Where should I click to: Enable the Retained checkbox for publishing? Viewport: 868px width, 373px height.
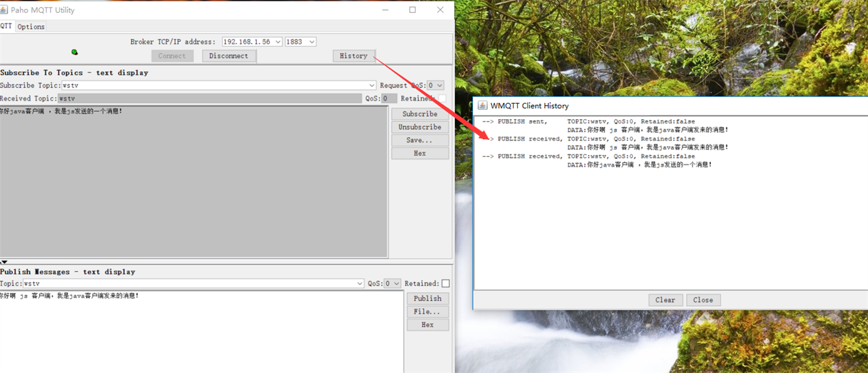pyautogui.click(x=446, y=284)
